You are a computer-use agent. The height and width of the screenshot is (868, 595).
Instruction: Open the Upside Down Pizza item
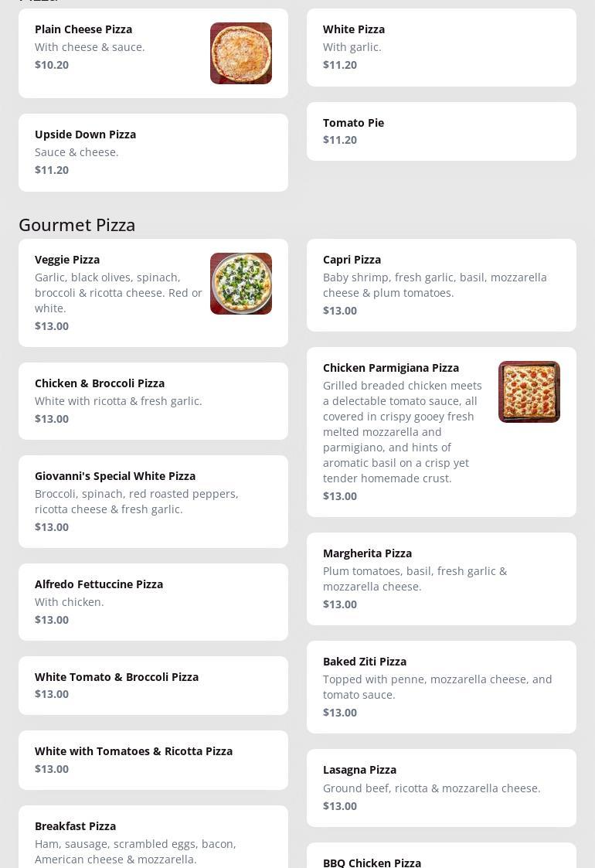pos(153,152)
